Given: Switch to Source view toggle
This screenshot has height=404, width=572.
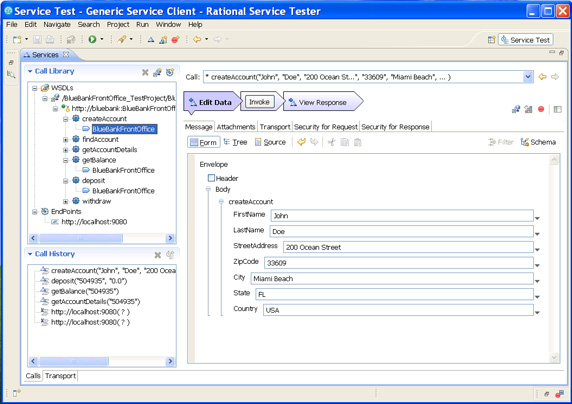Looking at the screenshot, I should tap(270, 142).
